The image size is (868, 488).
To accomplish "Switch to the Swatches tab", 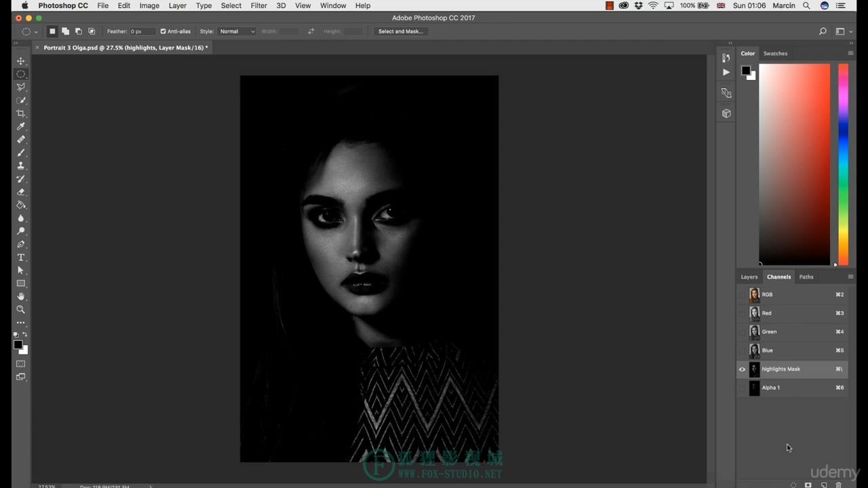I will [x=775, y=54].
